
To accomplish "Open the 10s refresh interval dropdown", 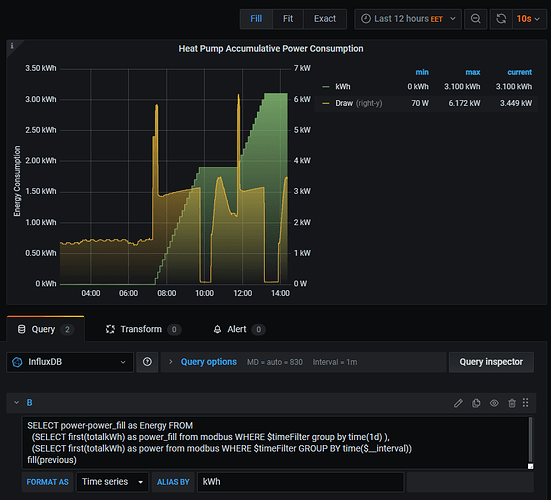I will click(x=528, y=19).
